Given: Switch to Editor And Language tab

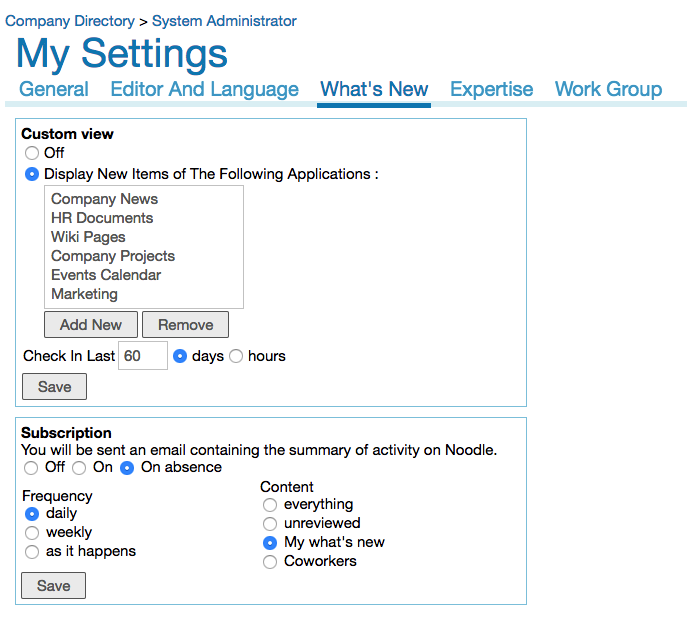Looking at the screenshot, I should point(204,89).
